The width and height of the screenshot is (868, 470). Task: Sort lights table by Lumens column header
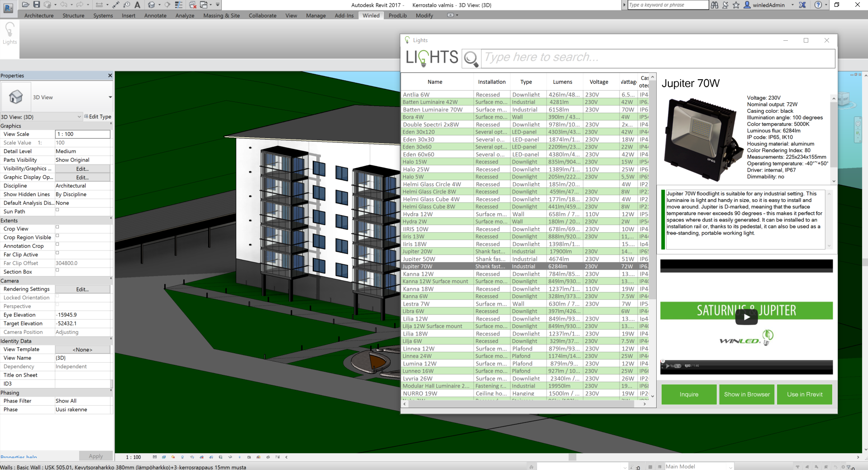click(x=563, y=82)
